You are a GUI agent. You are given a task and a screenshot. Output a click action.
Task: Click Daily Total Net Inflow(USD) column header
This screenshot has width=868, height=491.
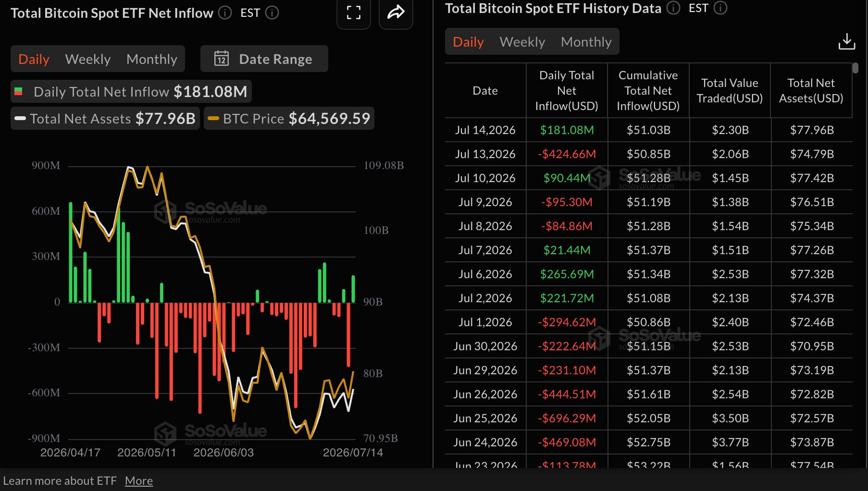567,91
